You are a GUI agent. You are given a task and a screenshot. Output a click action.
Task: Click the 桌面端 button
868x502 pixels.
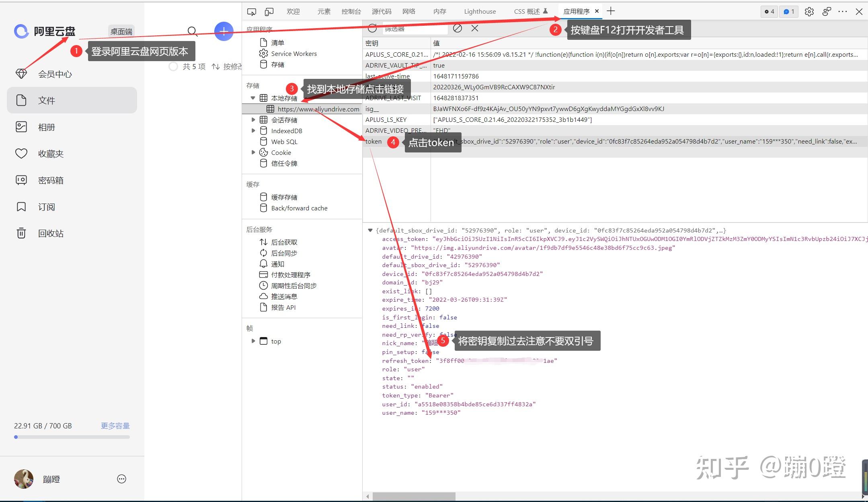point(121,31)
